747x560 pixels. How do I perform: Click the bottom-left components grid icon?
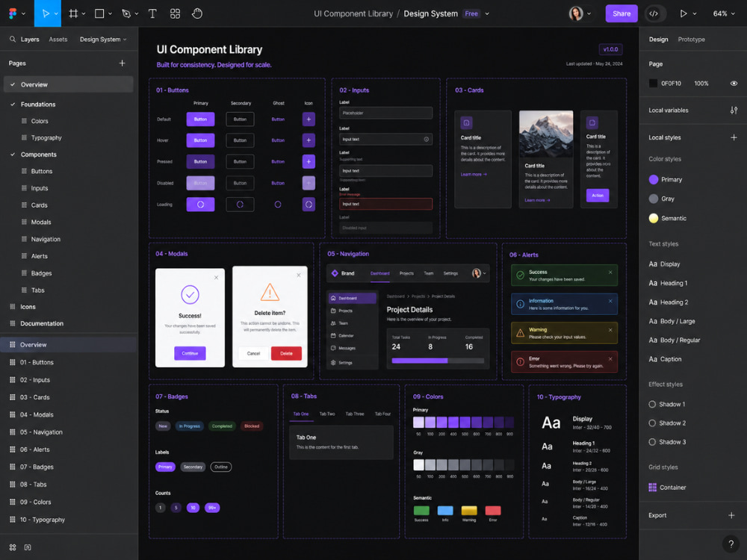tap(13, 547)
